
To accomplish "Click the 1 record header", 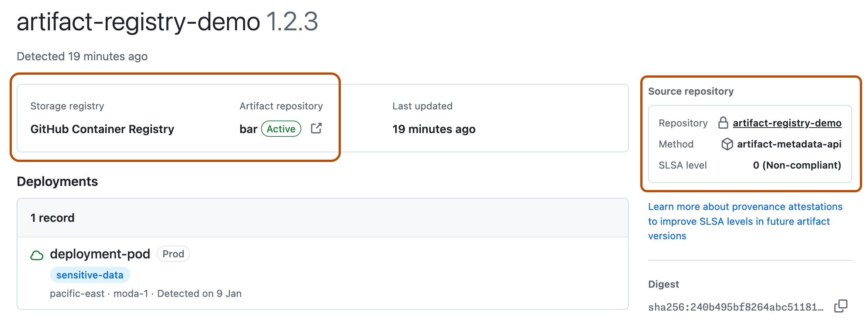I will pos(52,218).
